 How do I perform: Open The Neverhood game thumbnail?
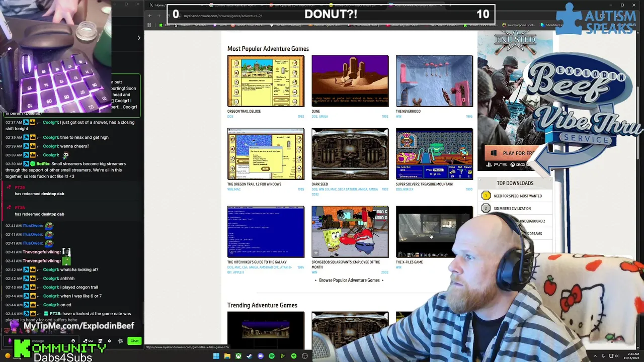[x=434, y=81]
